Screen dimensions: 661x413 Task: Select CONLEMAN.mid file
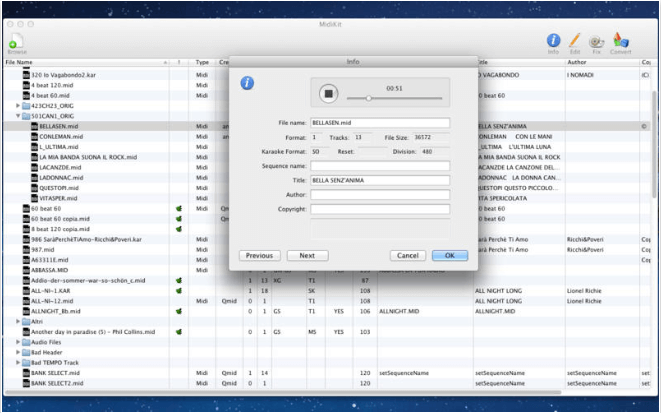pos(61,137)
